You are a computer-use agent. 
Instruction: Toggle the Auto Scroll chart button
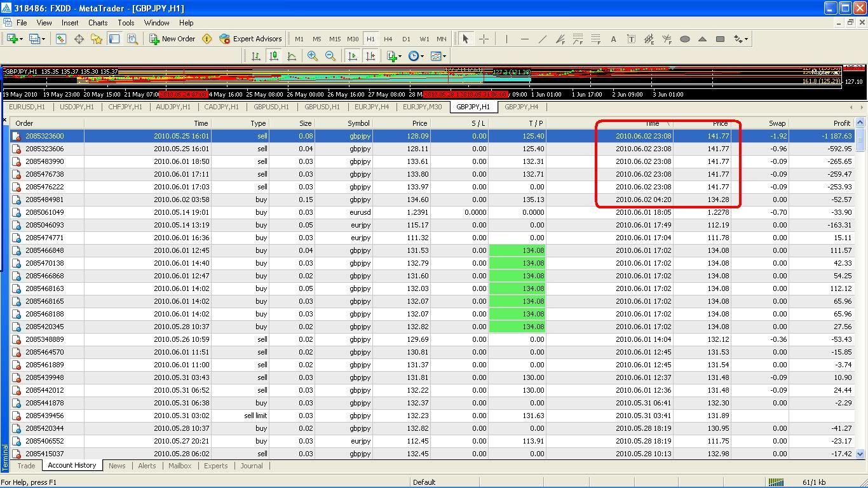pos(352,56)
